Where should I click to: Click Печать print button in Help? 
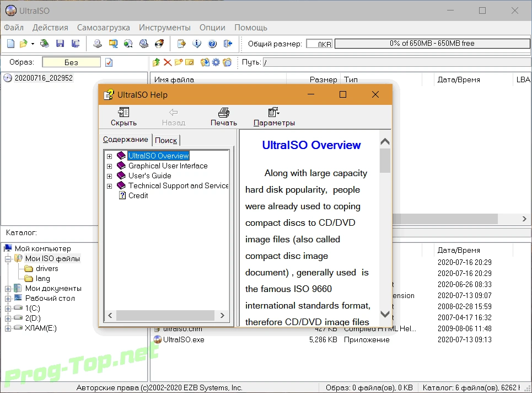(x=224, y=117)
